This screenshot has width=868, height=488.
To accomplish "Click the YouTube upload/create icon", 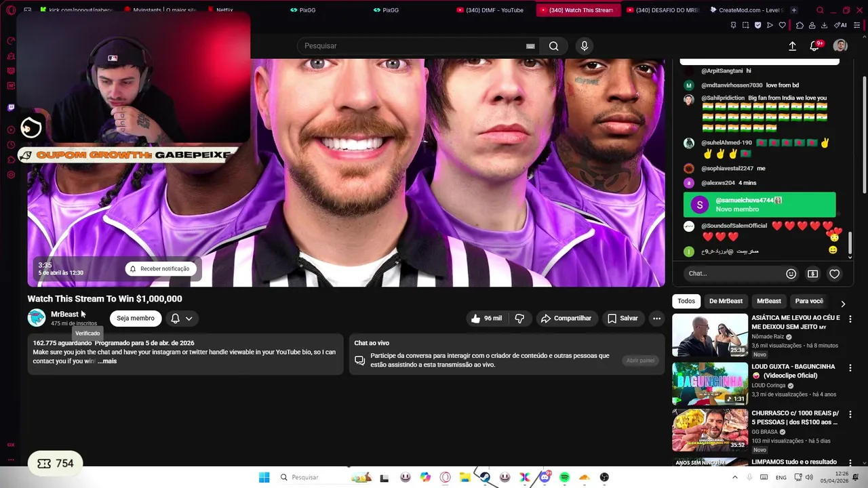I will tap(792, 46).
